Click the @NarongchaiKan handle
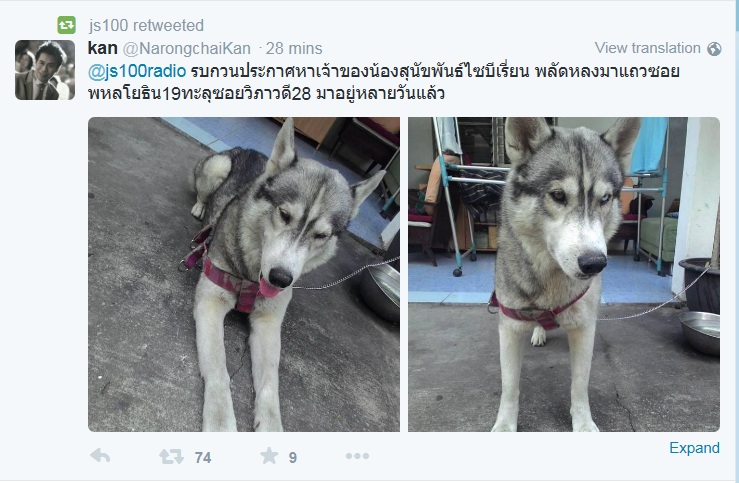This screenshot has width=739, height=483. (x=187, y=49)
